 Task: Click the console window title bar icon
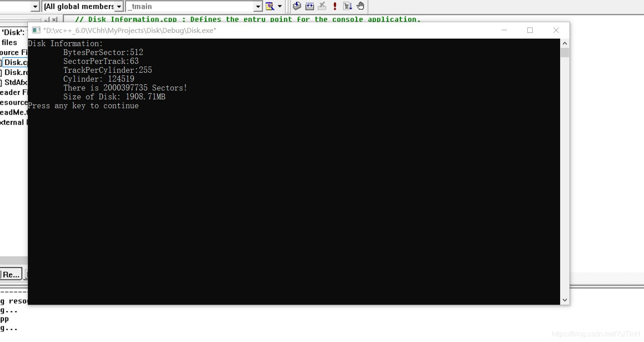click(36, 30)
